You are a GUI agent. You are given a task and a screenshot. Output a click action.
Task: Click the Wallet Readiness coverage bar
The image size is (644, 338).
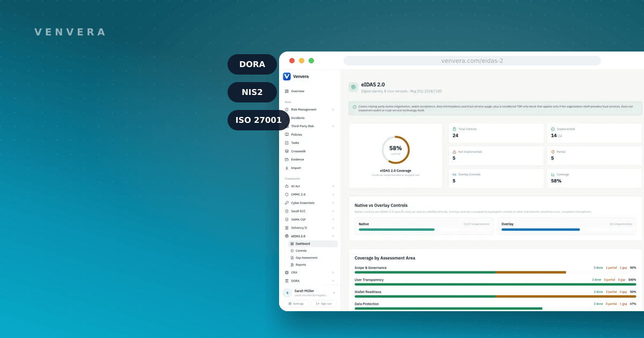coord(495,296)
